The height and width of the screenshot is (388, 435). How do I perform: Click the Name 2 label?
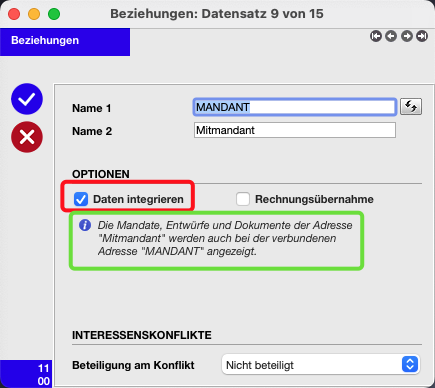pyautogui.click(x=92, y=131)
